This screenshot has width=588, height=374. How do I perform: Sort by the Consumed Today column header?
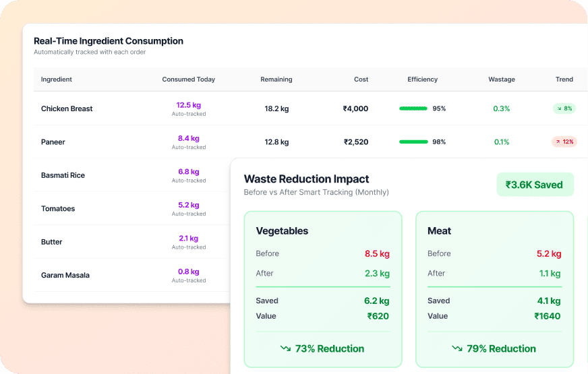188,79
